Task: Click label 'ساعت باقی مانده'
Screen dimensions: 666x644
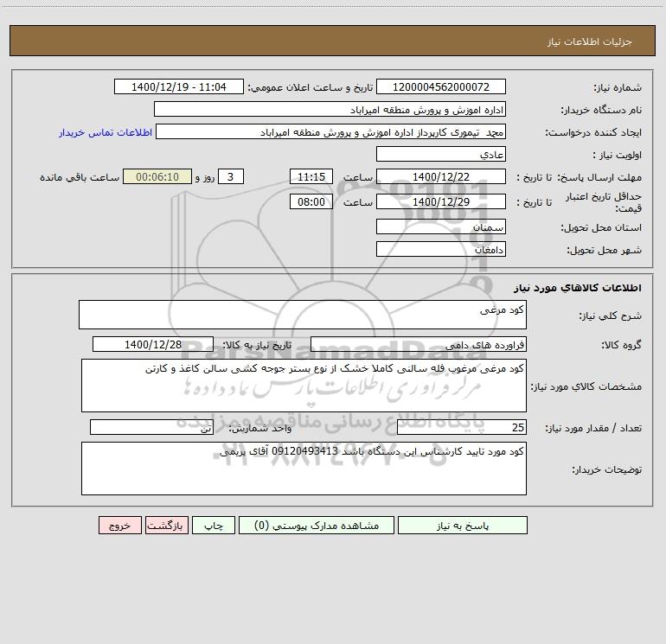Action: [x=80, y=177]
